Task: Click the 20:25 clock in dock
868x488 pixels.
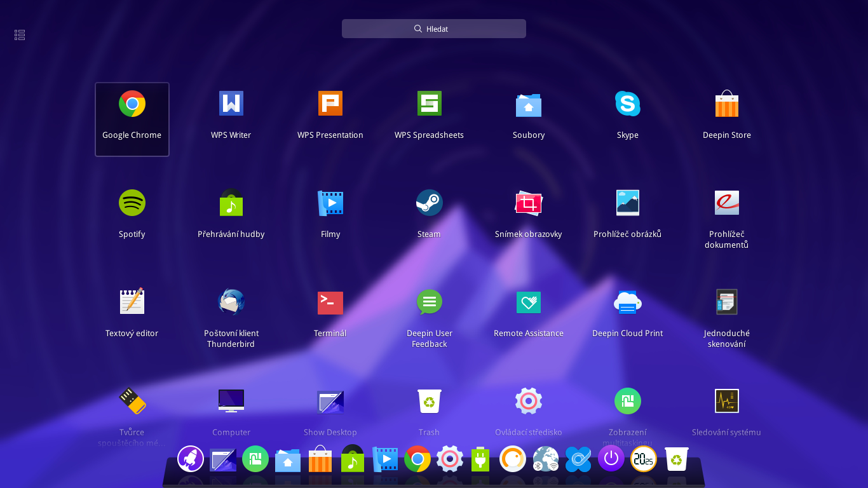Action: pyautogui.click(x=644, y=459)
